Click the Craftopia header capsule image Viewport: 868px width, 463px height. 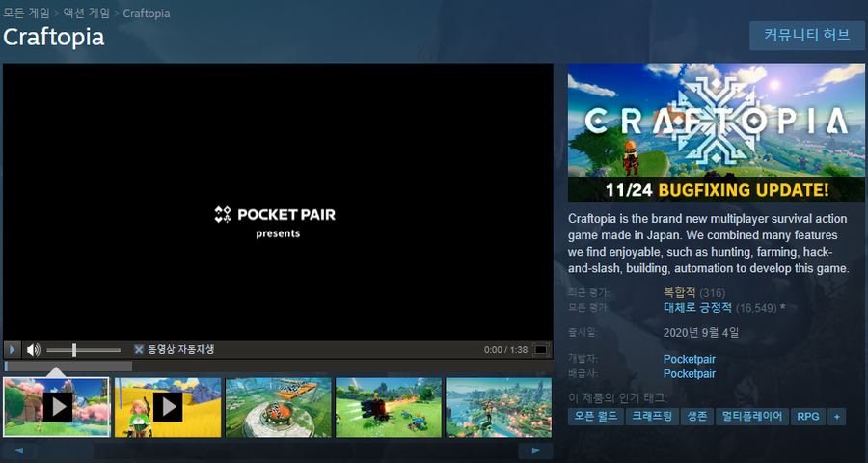[x=717, y=132]
